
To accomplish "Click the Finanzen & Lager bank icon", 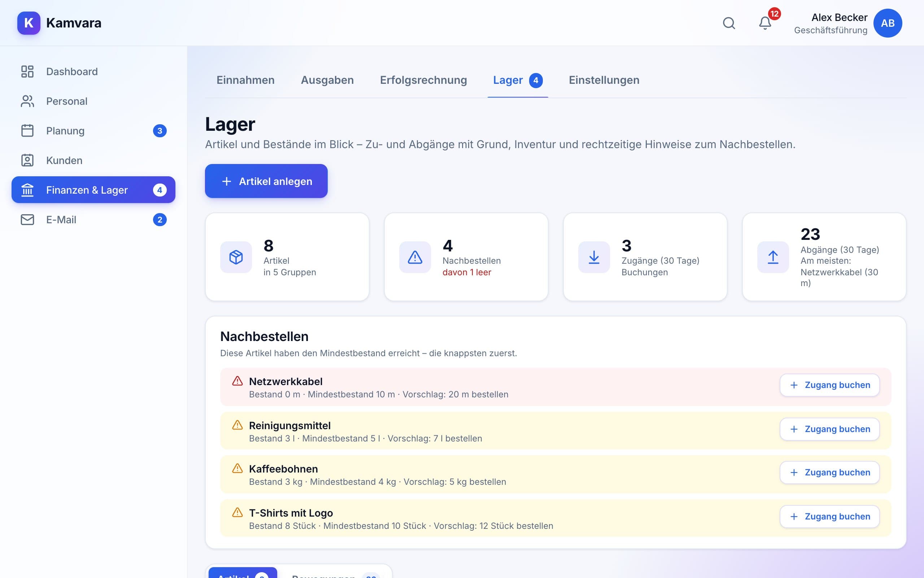I will 27,190.
